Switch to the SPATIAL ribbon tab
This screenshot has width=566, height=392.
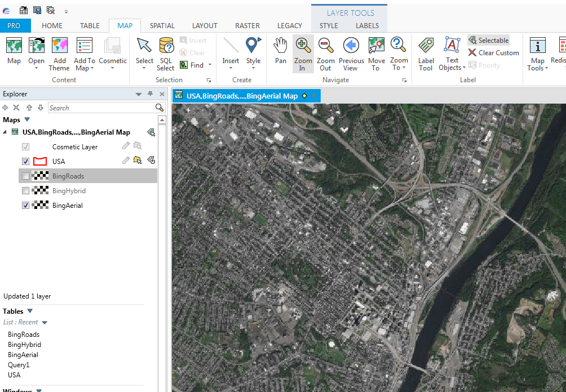[162, 25]
